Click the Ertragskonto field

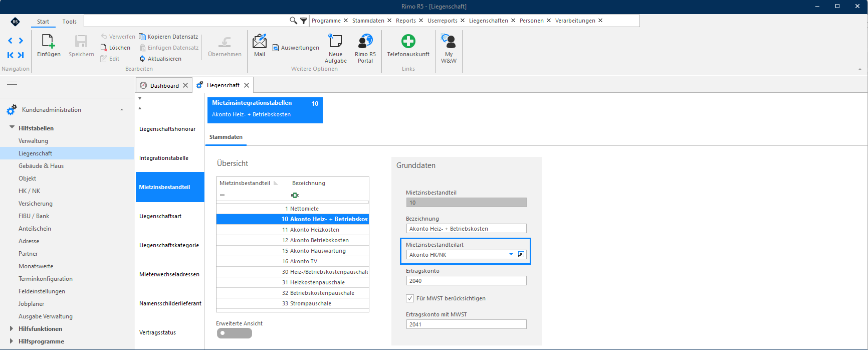[466, 281]
